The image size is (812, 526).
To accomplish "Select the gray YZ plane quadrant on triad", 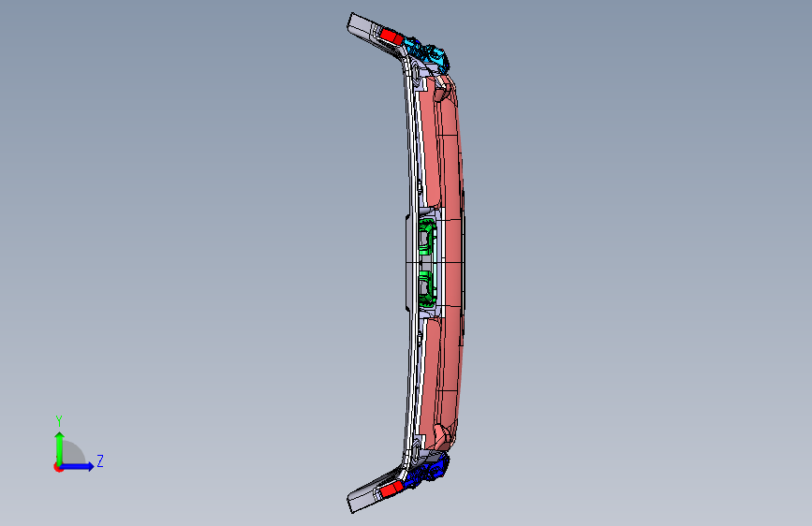I will click(74, 453).
